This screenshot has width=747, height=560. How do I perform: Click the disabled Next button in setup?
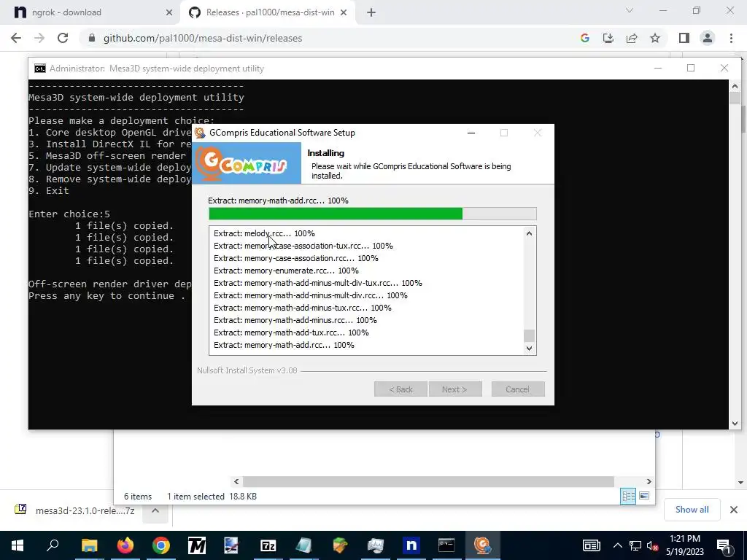(x=455, y=389)
